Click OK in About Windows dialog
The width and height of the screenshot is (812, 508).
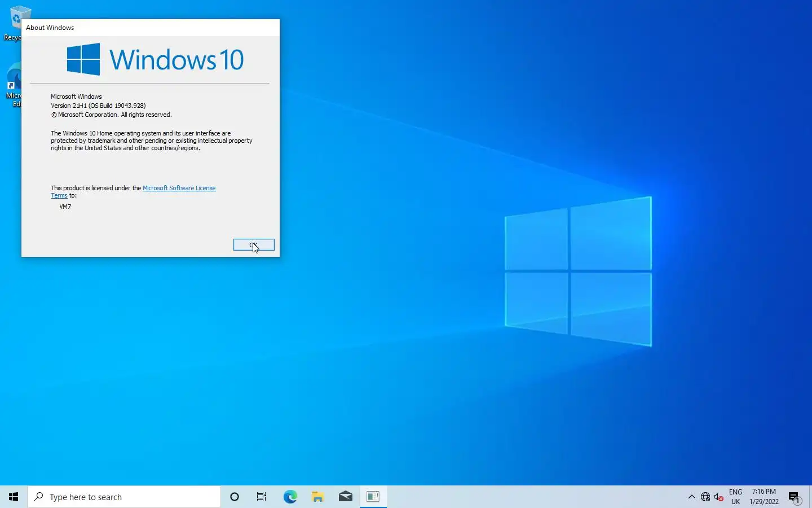coord(254,244)
